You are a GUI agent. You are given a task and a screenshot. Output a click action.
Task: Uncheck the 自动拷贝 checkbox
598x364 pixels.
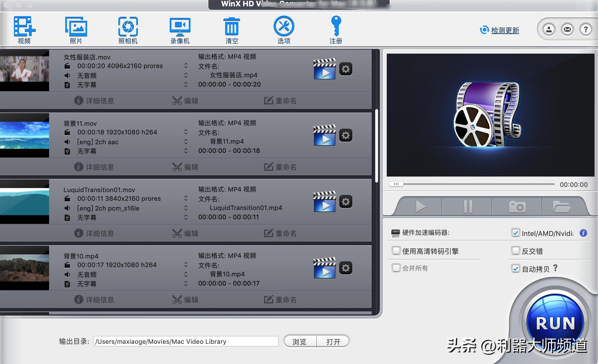[515, 269]
